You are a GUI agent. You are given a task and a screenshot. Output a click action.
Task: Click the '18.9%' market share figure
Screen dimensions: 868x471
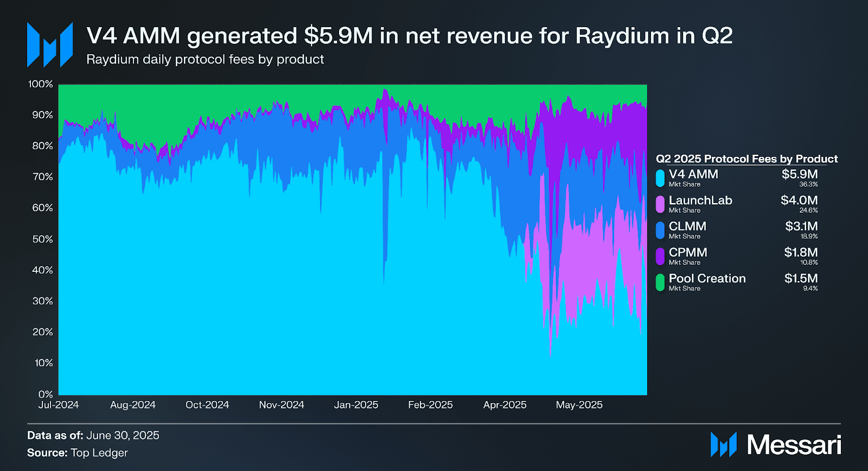pos(809,237)
